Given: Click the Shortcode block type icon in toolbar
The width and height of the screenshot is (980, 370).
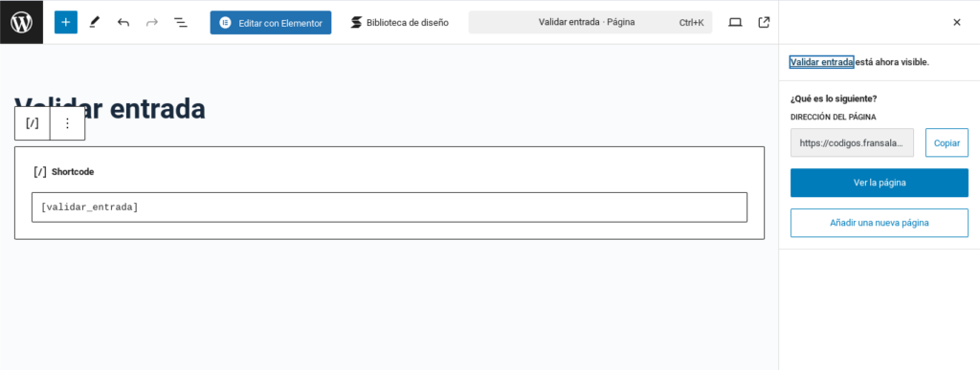Looking at the screenshot, I should [x=32, y=123].
